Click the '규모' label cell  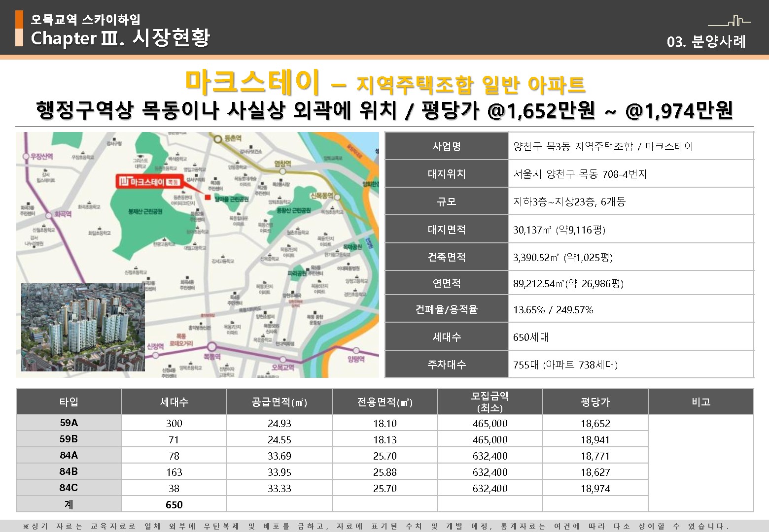[x=447, y=201]
